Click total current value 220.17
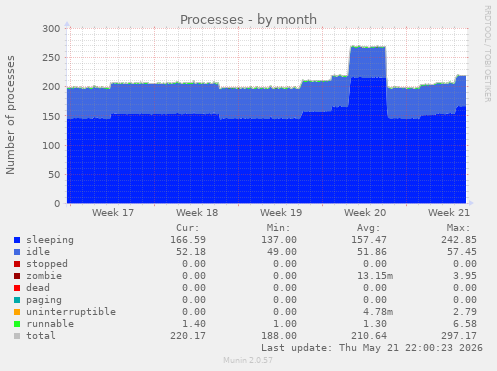 [x=188, y=336]
